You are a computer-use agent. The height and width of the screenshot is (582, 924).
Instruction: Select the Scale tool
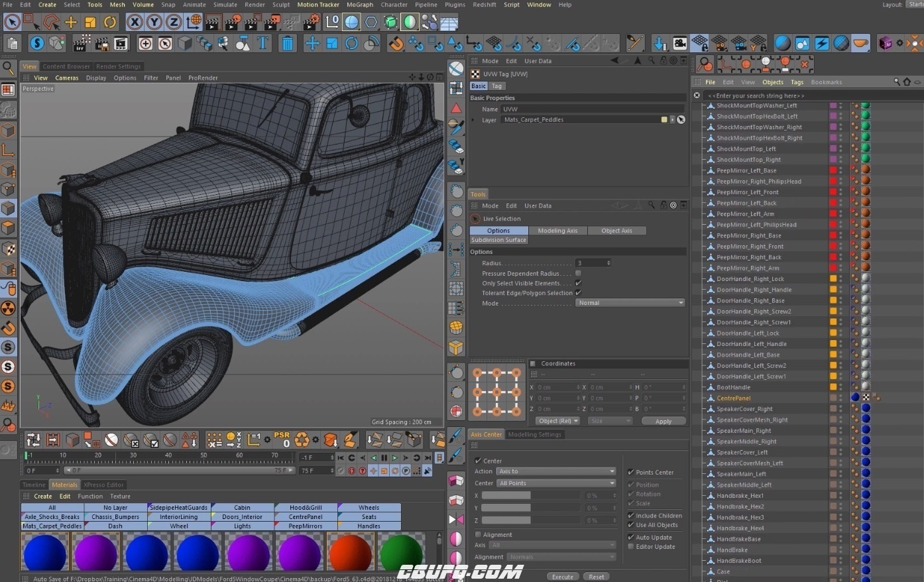pyautogui.click(x=89, y=22)
